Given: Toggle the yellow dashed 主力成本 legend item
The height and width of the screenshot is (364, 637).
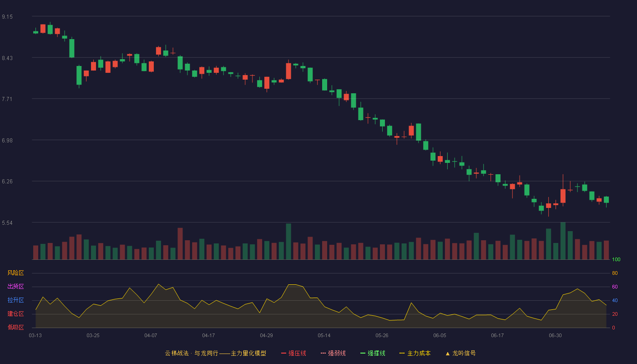Looking at the screenshot, I should tap(415, 353).
